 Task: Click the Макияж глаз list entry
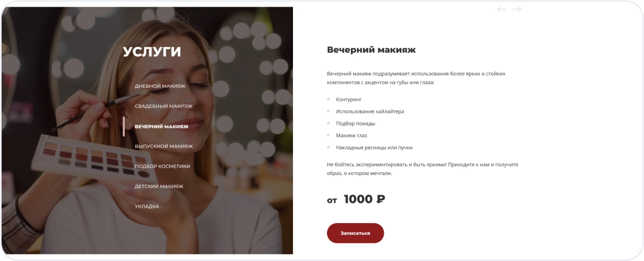351,135
